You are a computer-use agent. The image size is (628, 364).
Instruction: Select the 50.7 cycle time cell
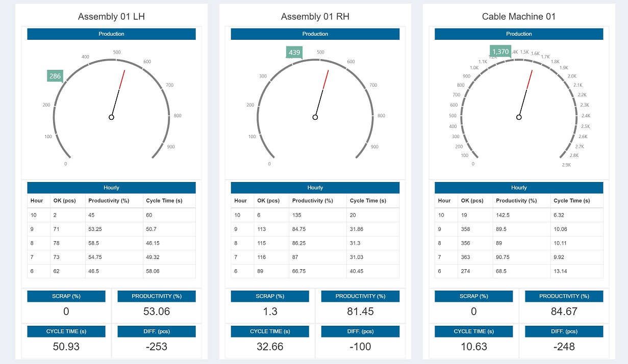(169, 229)
